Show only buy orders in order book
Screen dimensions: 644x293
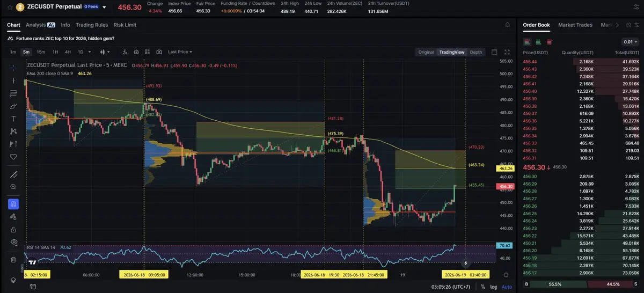point(538,42)
